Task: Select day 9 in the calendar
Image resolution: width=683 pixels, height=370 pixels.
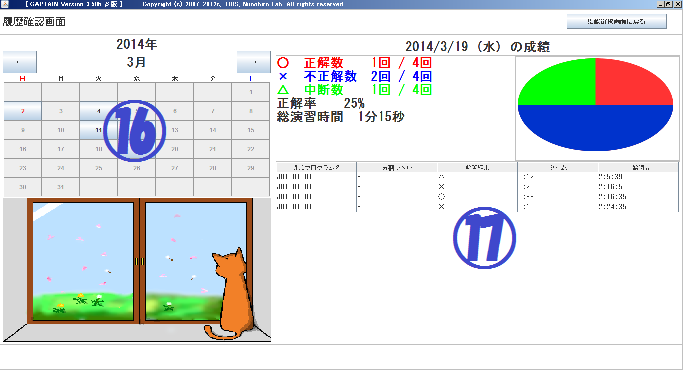Action: pos(23,130)
